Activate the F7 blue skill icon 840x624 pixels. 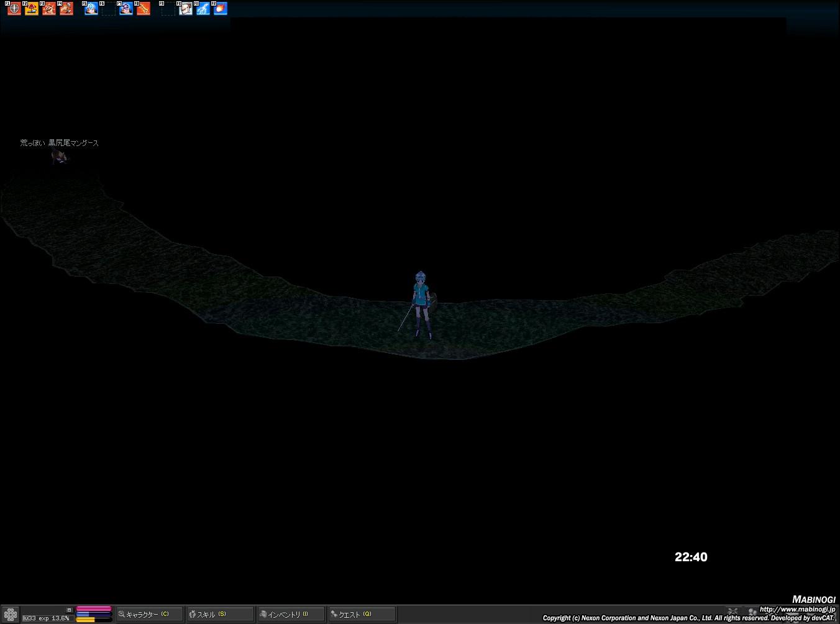point(126,9)
